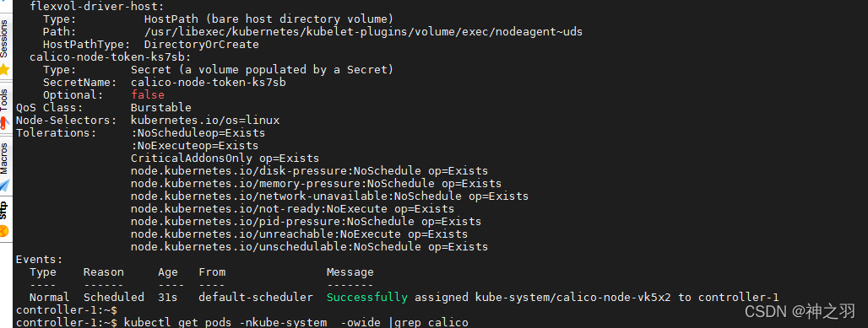Click the 'Events:' section heading
This screenshot has height=328, width=868.
pyautogui.click(x=40, y=259)
